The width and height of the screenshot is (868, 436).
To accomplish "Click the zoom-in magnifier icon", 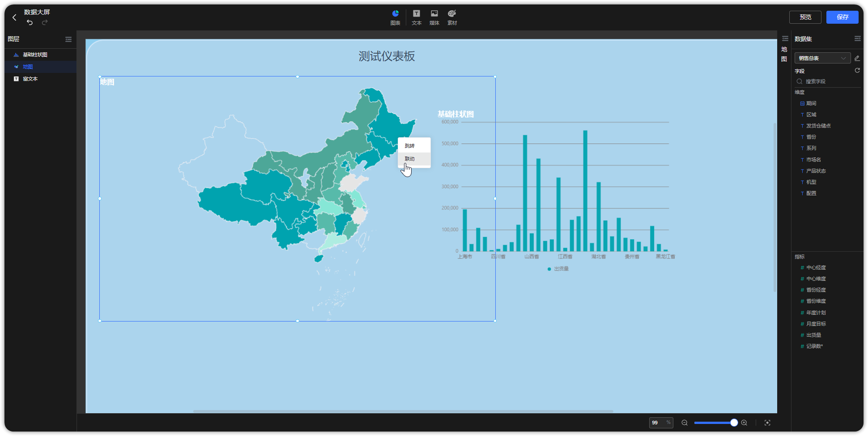I will pos(744,423).
